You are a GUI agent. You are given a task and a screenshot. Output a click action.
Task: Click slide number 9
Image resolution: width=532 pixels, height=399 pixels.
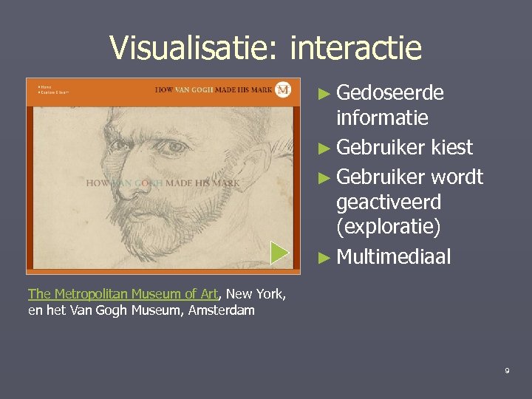(507, 370)
